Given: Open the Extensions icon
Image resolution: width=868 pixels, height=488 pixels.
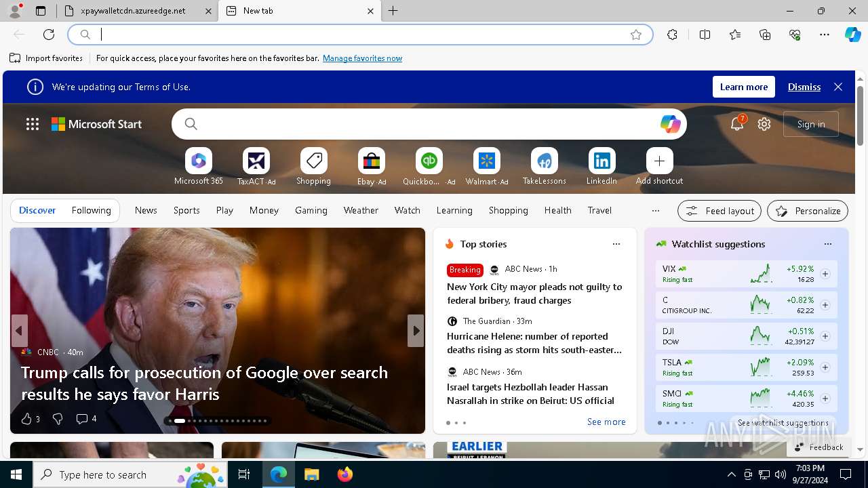Looking at the screenshot, I should [x=672, y=35].
